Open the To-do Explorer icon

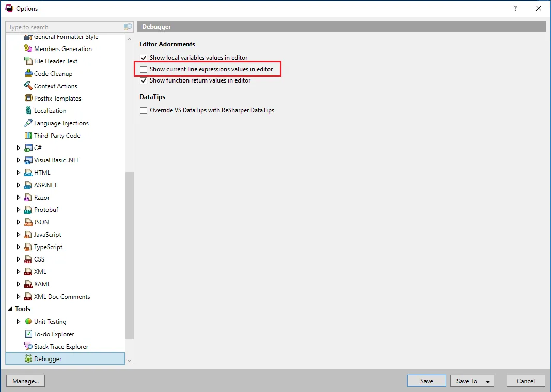click(x=28, y=334)
